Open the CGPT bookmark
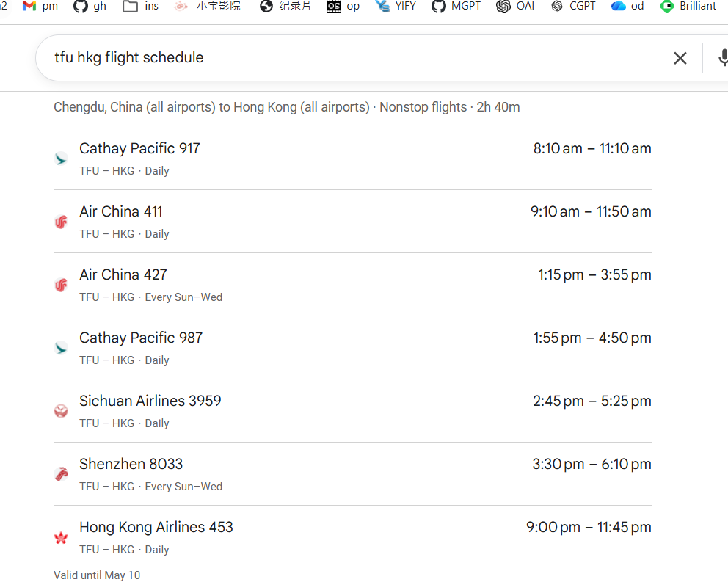Image resolution: width=728 pixels, height=582 pixels. coord(573,6)
